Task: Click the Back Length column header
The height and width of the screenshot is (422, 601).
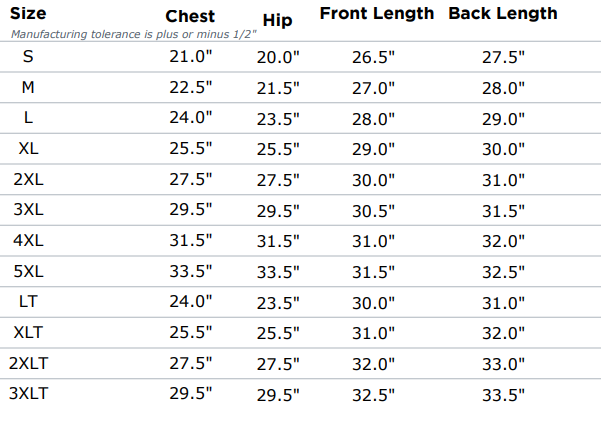Action: coord(503,14)
